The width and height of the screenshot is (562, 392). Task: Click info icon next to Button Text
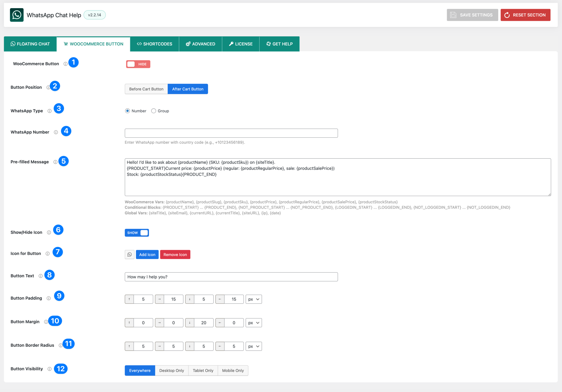pyautogui.click(x=41, y=276)
